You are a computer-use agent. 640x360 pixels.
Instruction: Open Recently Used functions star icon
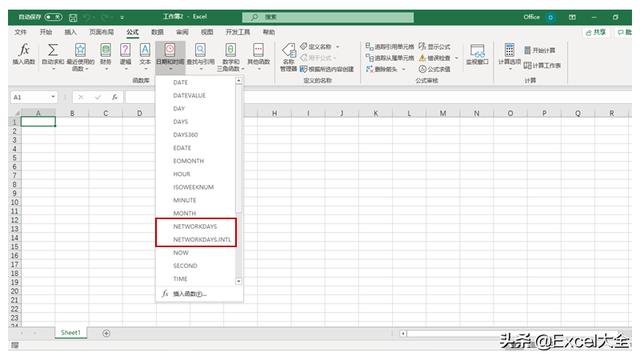(80, 50)
